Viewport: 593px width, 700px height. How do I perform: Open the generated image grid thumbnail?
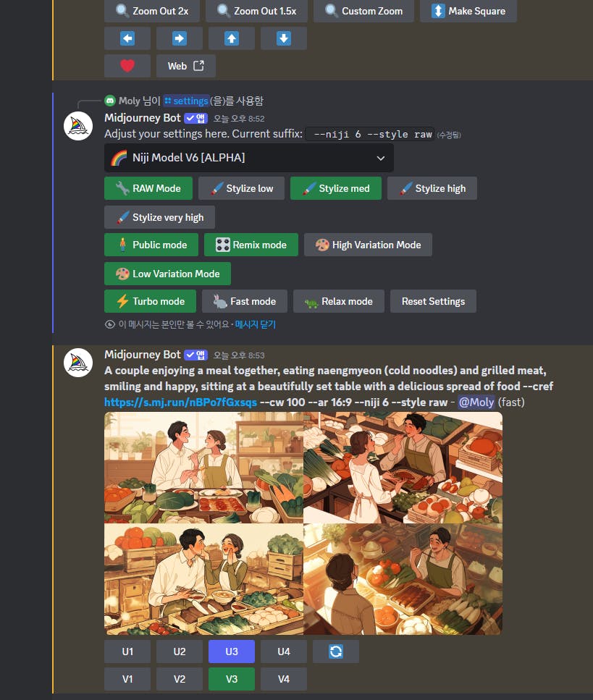(303, 523)
